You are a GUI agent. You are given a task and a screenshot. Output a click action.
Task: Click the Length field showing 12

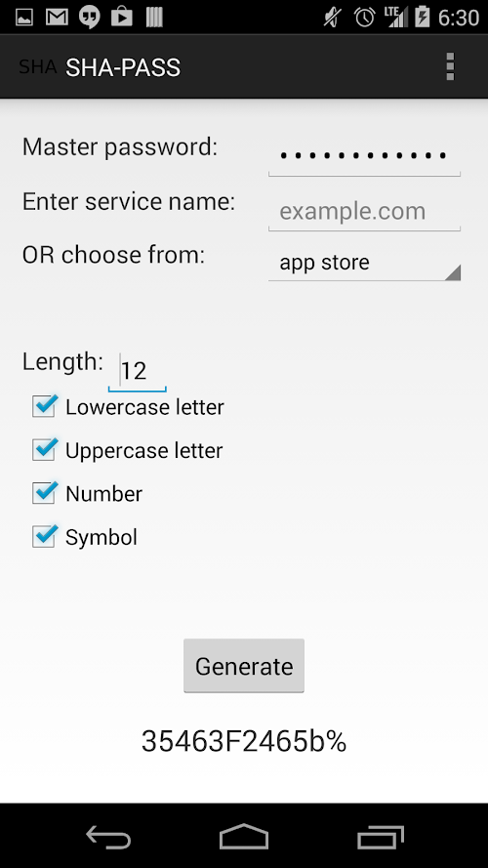138,371
